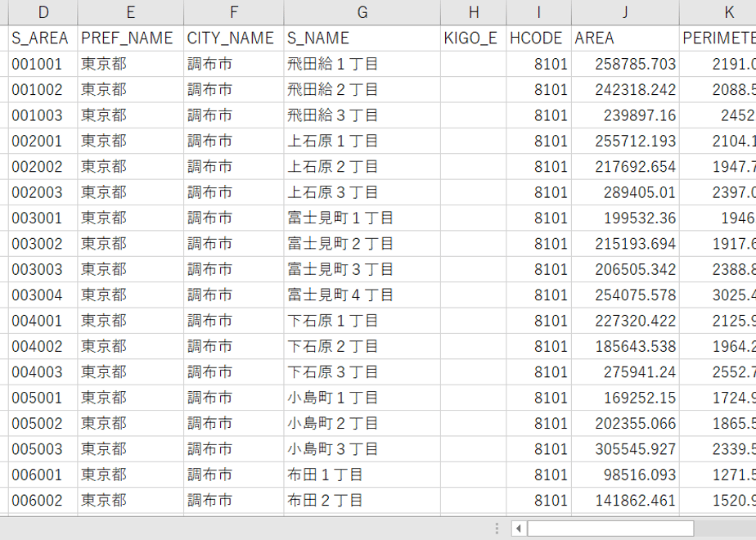
Task: Select column D header
Action: [x=43, y=12]
